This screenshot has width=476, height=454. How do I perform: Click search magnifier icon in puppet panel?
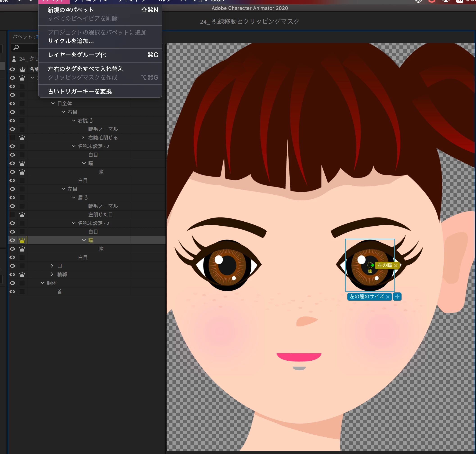click(16, 47)
